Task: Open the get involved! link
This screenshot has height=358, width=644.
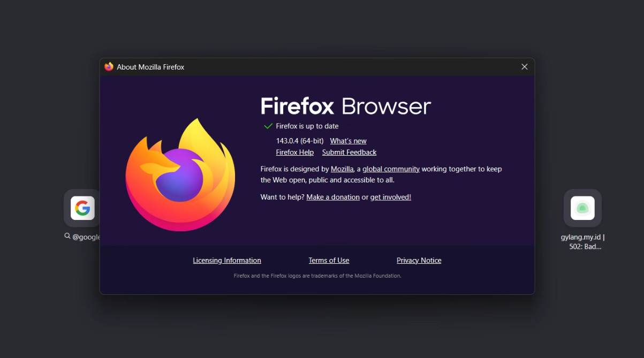Action: [x=390, y=197]
